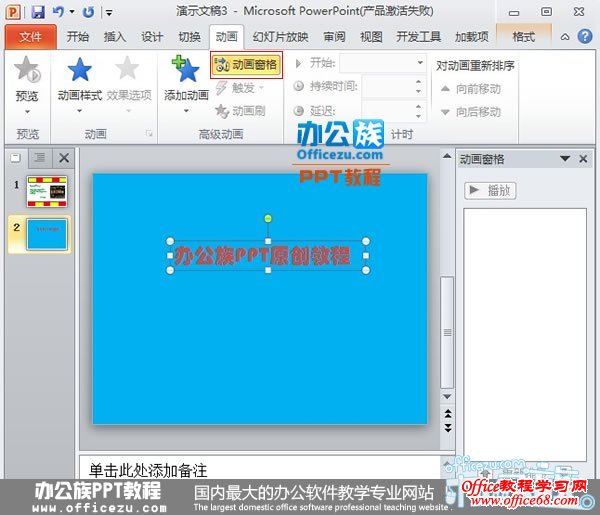Click the Preview (预览) star icon
Screen dimensions: 600x515
[x=27, y=73]
